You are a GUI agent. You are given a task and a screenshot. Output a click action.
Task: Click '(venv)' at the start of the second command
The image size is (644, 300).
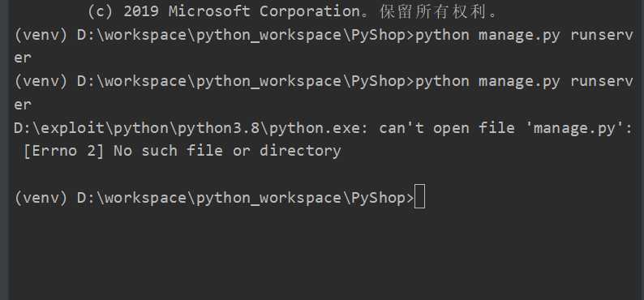(41, 82)
